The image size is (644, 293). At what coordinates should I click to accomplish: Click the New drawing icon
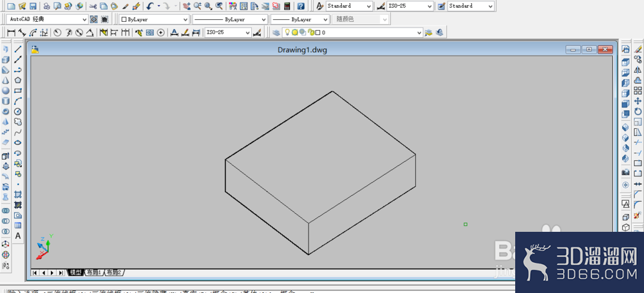(12, 6)
